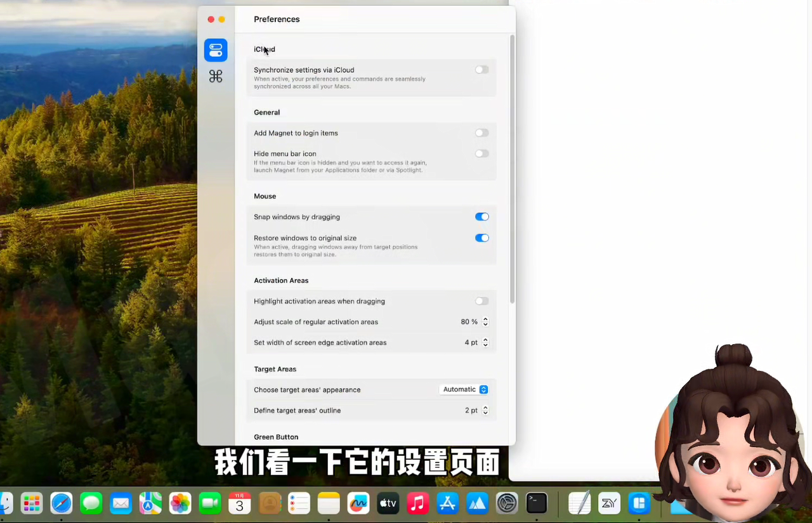The width and height of the screenshot is (812, 523).
Task: Open the blue mountain-peaks app in Dock
Action: (477, 503)
